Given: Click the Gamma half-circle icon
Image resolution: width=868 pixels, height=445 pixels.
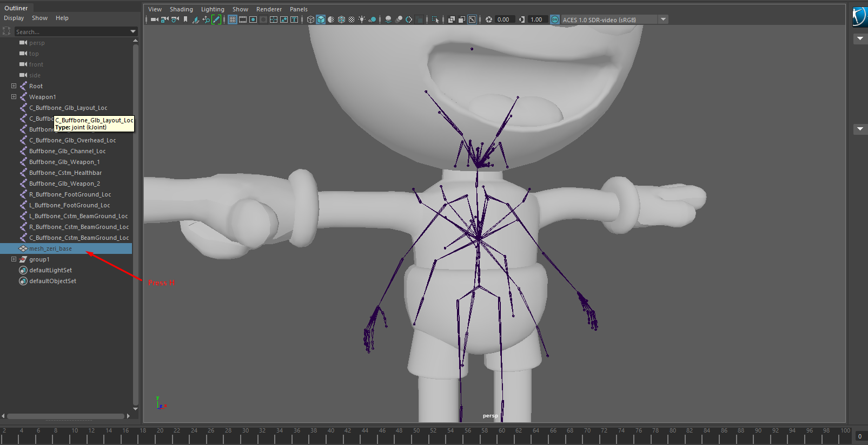Looking at the screenshot, I should pyautogui.click(x=522, y=19).
